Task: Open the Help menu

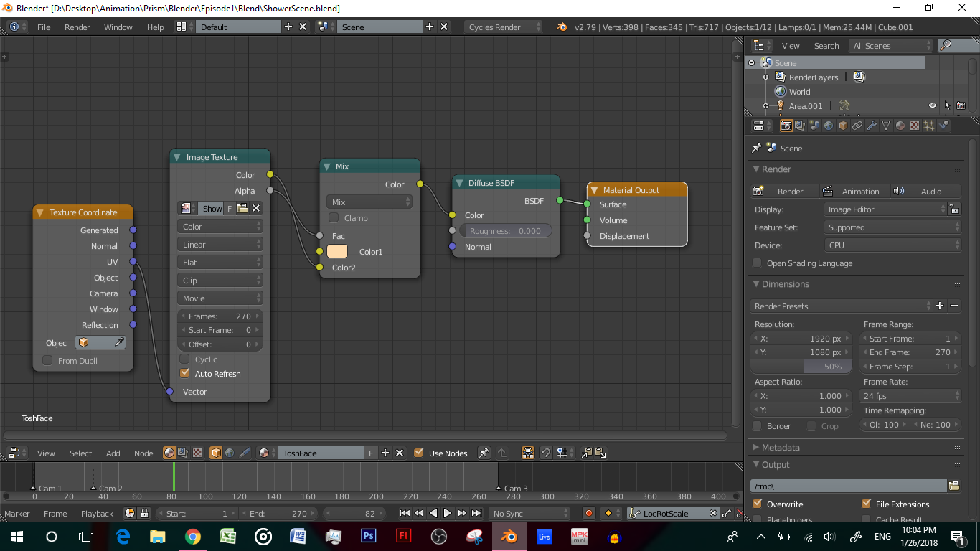Action: coord(156,27)
